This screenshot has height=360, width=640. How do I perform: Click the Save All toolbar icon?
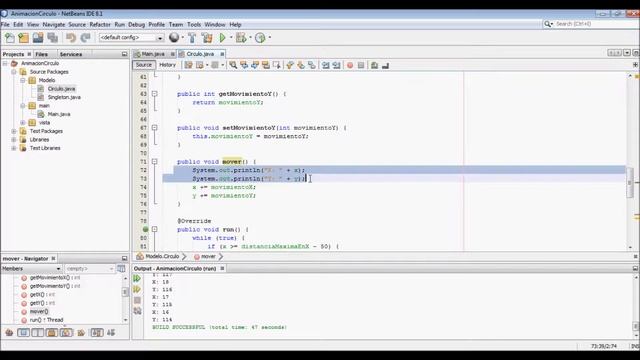[x=53, y=38]
